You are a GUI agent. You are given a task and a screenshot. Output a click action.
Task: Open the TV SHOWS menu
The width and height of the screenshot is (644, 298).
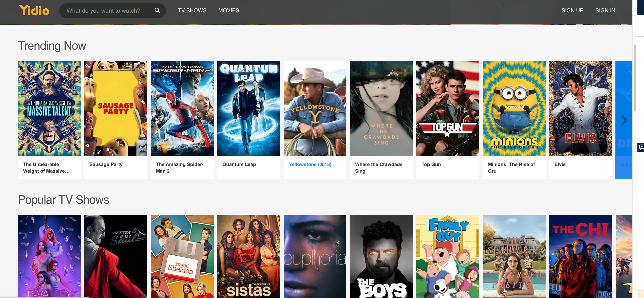point(192,11)
